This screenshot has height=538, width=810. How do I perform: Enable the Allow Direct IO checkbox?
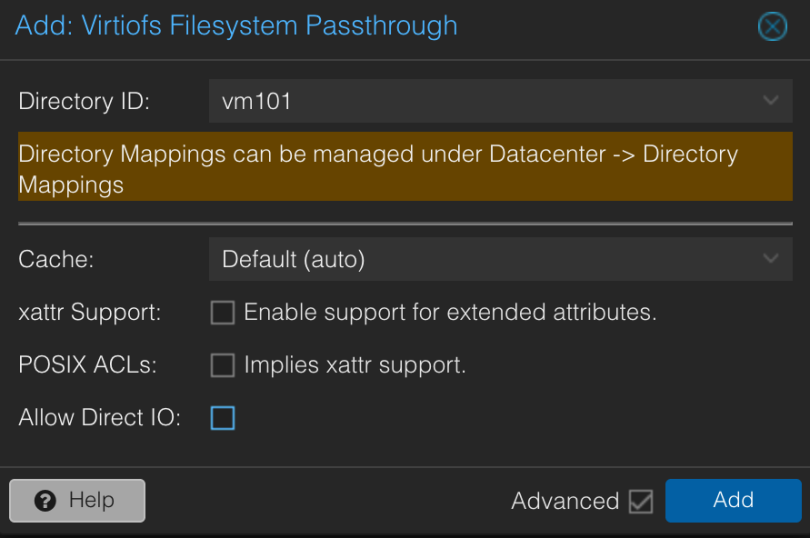(x=222, y=418)
